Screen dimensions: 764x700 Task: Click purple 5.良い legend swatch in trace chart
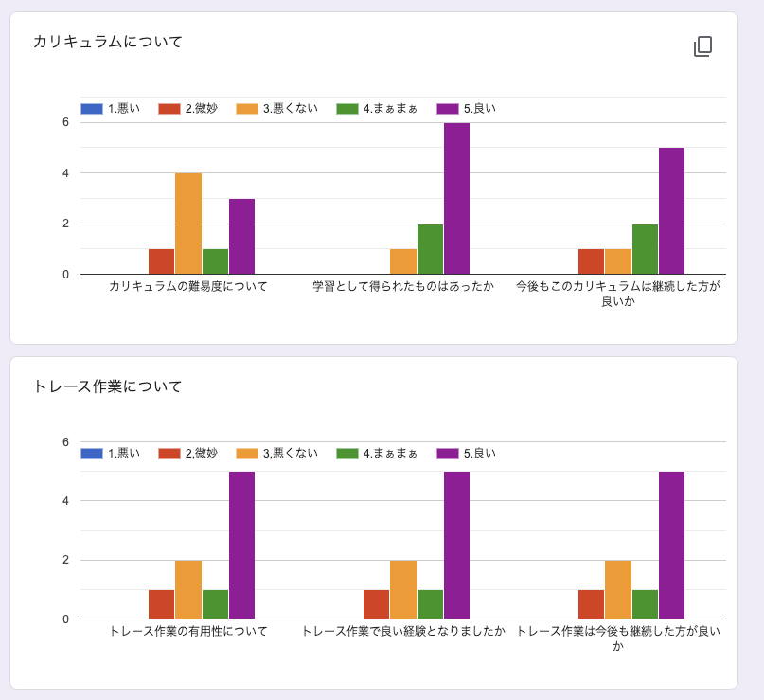coord(448,454)
